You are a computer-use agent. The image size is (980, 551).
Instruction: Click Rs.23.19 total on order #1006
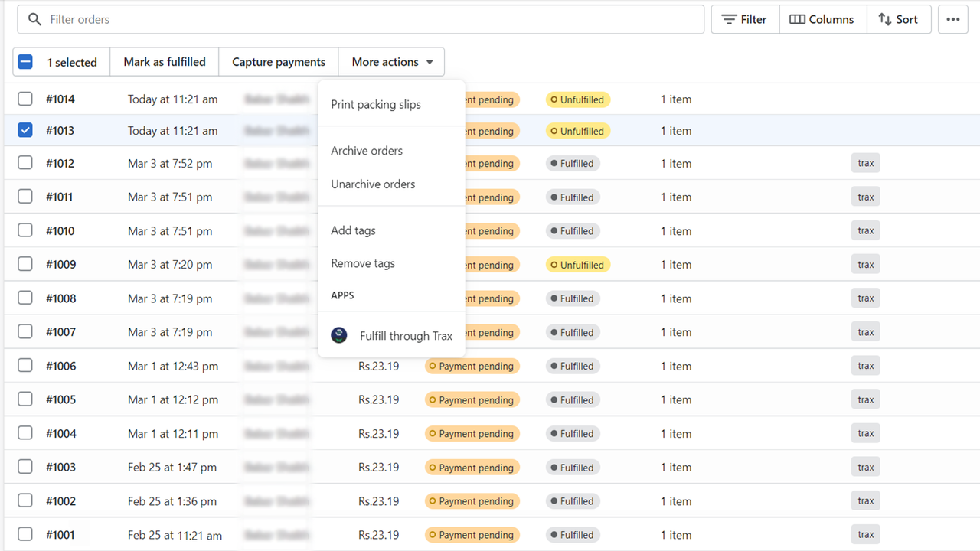tap(379, 366)
